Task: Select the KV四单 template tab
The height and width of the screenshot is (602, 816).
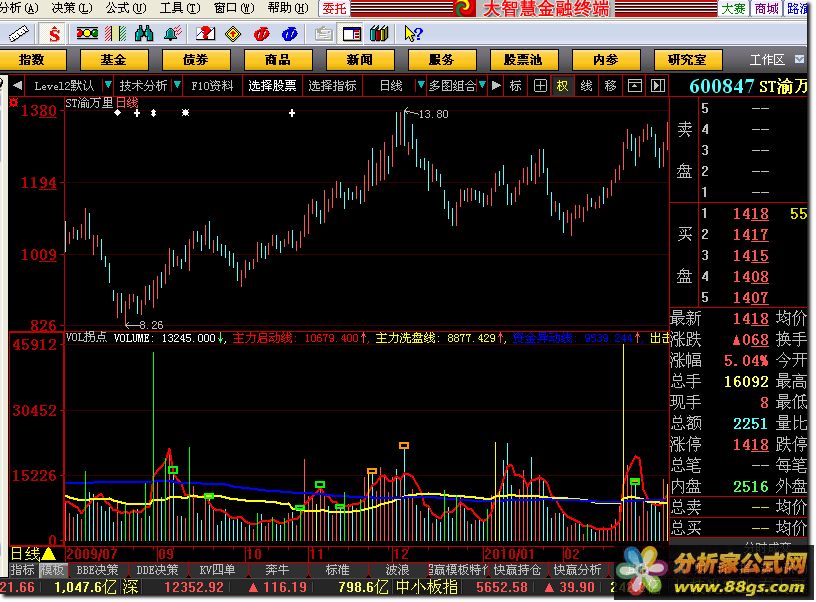Action: [x=217, y=570]
